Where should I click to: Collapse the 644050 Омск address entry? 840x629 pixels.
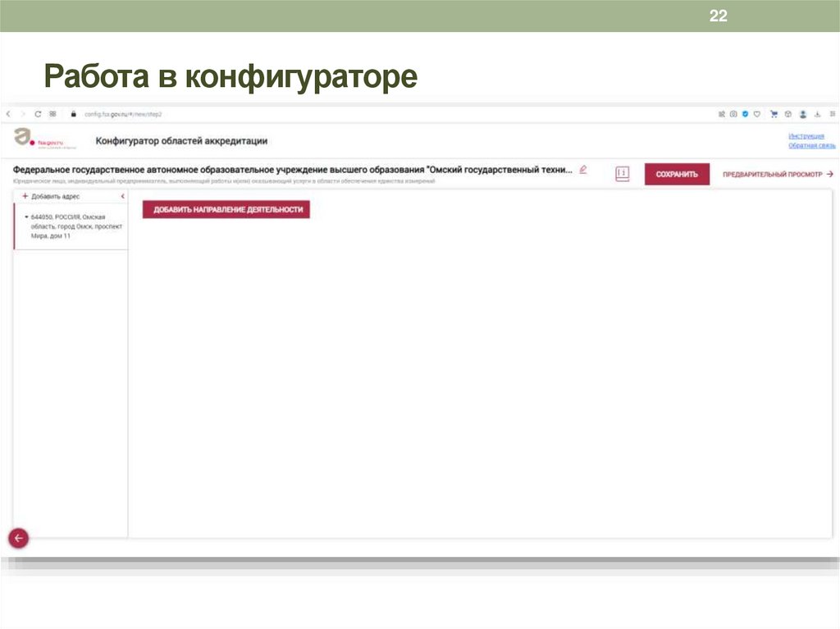25,215
